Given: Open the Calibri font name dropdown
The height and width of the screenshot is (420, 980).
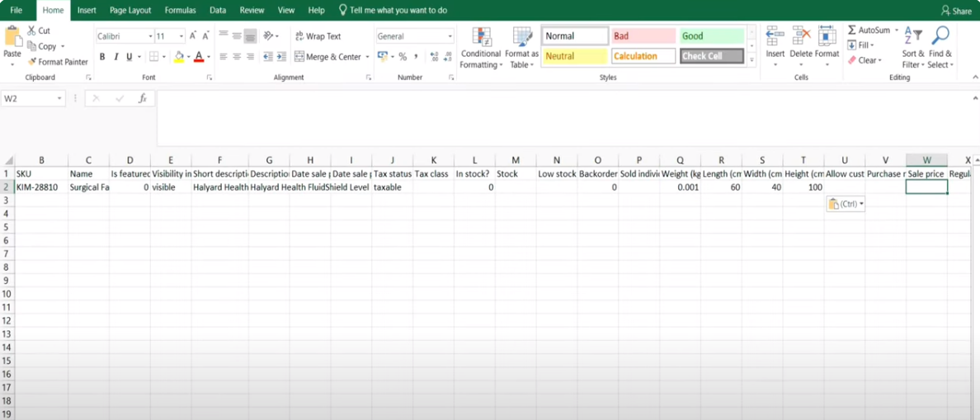Looking at the screenshot, I should pos(151,36).
